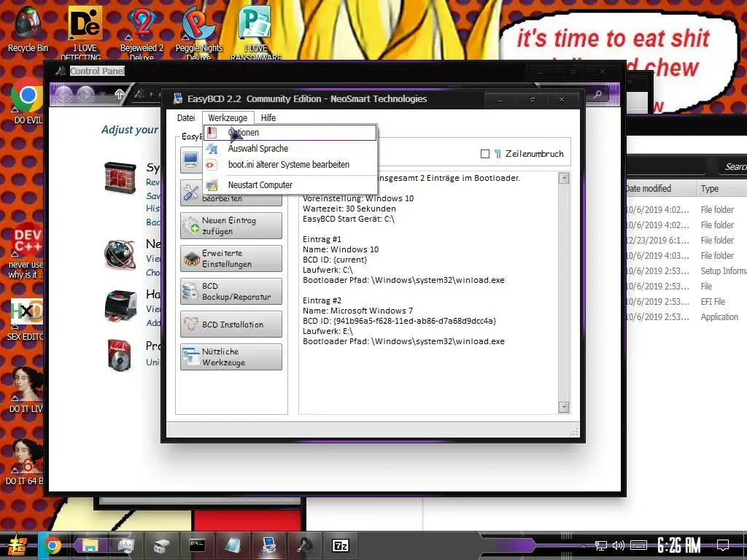Image resolution: width=747 pixels, height=560 pixels.
Task: Select the Setup Information file row in Explorer
Action: pyautogui.click(x=686, y=271)
